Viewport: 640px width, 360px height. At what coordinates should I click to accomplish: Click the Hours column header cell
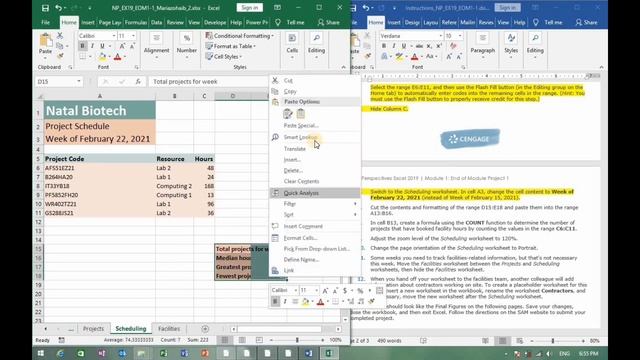[204, 159]
